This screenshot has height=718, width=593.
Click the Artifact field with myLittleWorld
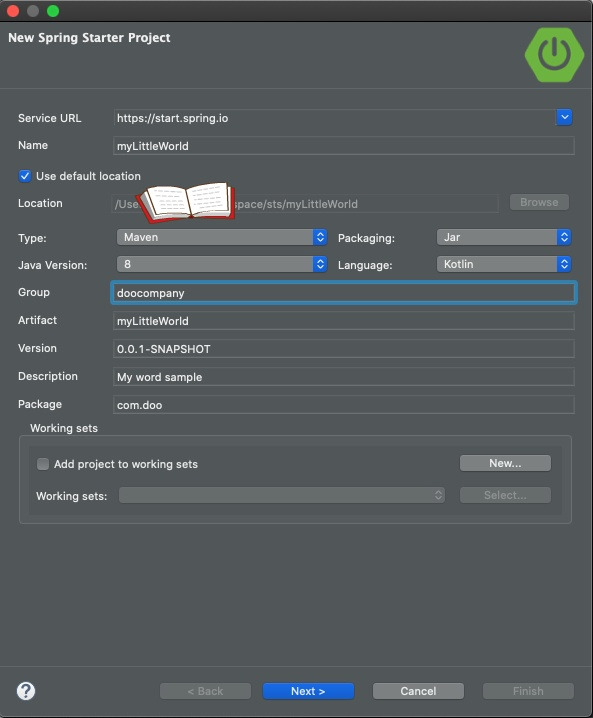click(x=343, y=321)
